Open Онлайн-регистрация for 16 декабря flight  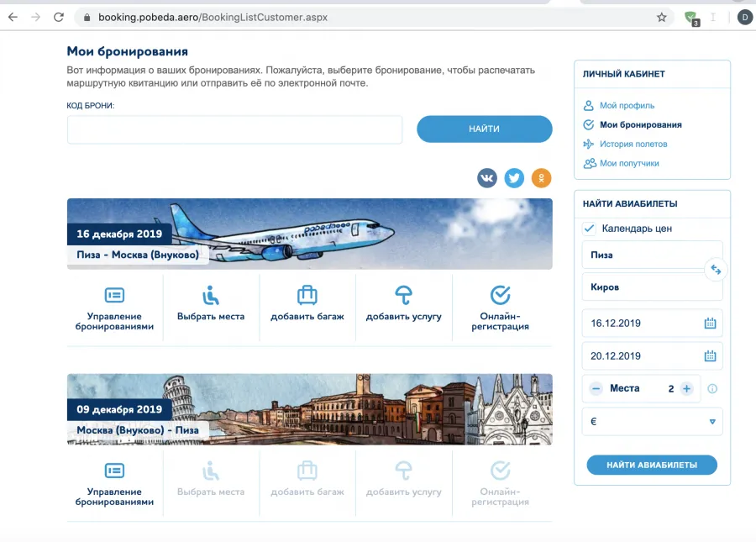[500, 308]
